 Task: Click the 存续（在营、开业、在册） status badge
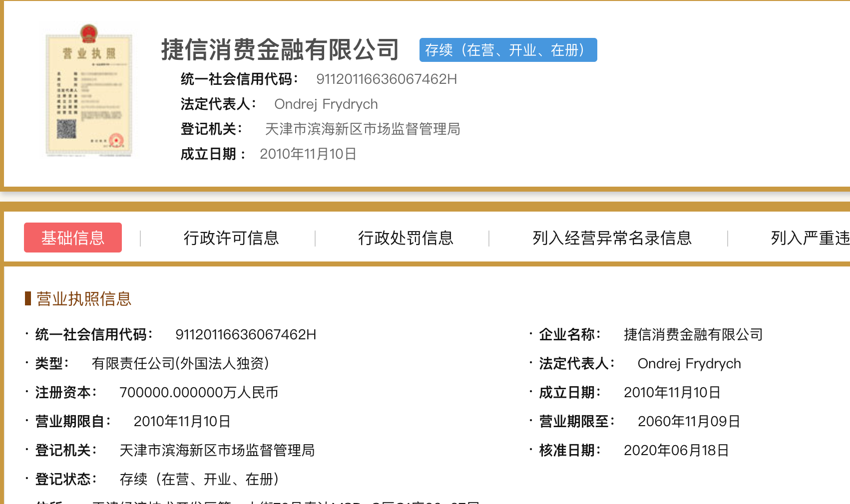(508, 50)
